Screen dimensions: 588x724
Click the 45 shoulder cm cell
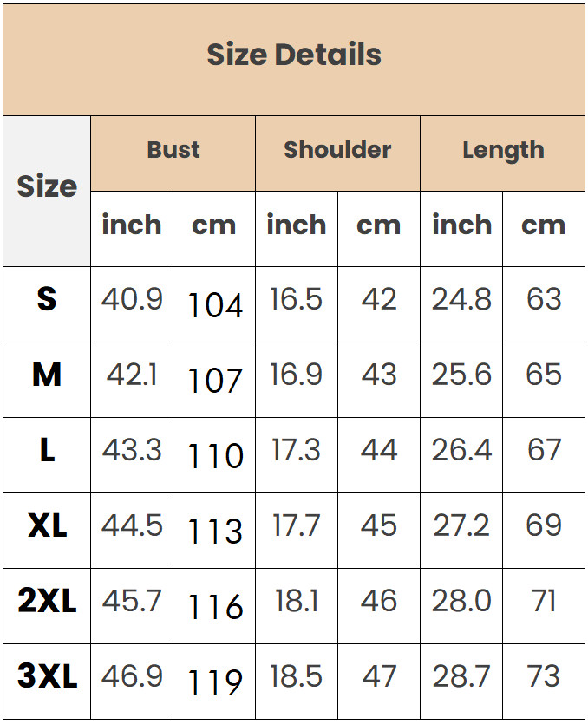coord(379,526)
